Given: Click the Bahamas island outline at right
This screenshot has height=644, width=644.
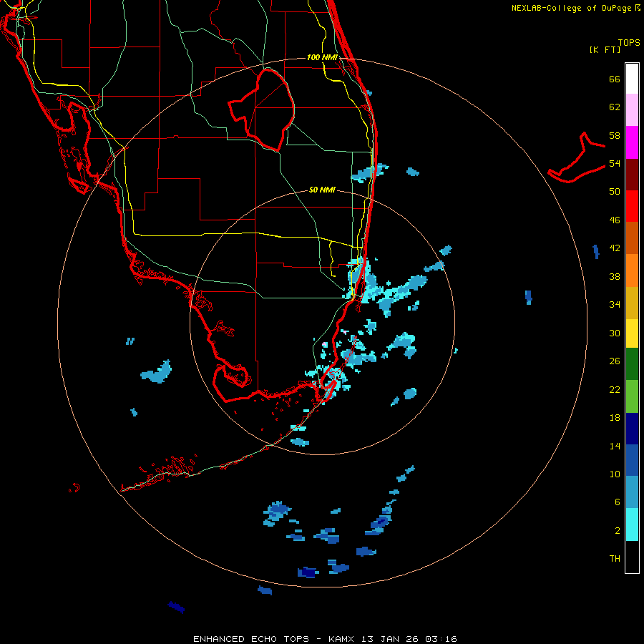Looking at the screenshot, I should coord(577,158).
